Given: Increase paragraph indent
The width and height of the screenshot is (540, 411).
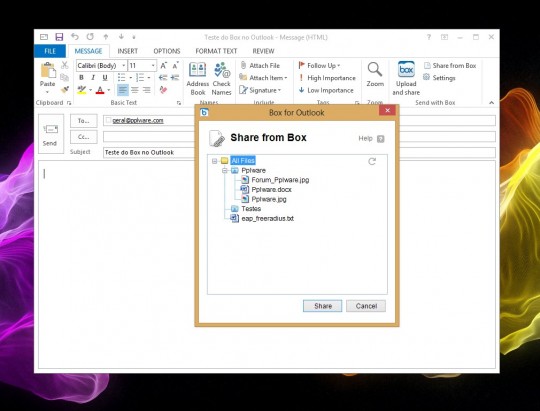Looking at the screenshot, I should coord(175,78).
